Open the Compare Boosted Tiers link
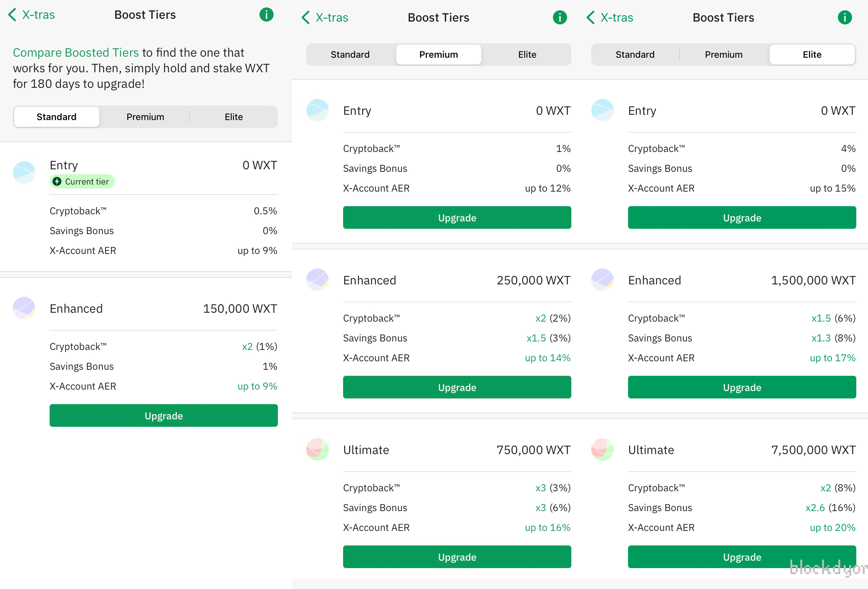Screen dimensions: 868x589 (x=75, y=52)
